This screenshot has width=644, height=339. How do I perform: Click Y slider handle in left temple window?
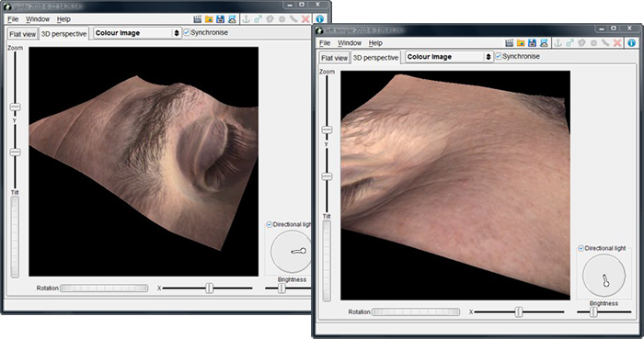pyautogui.click(x=327, y=176)
